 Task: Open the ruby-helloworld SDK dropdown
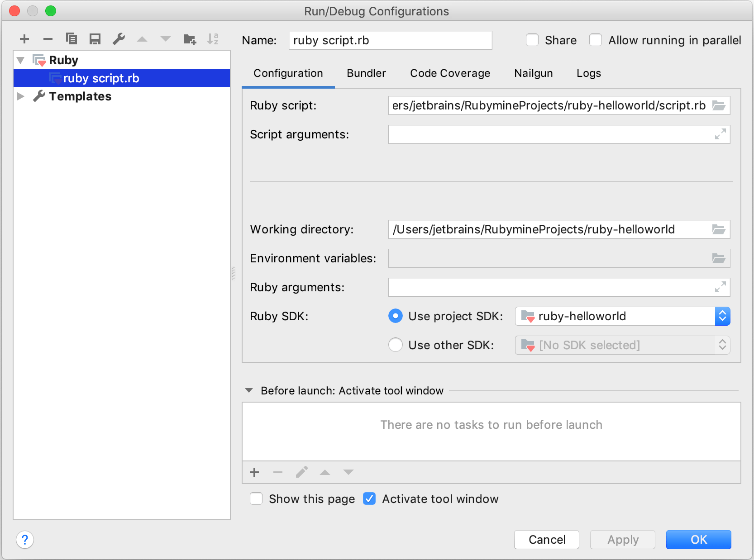[x=722, y=316]
